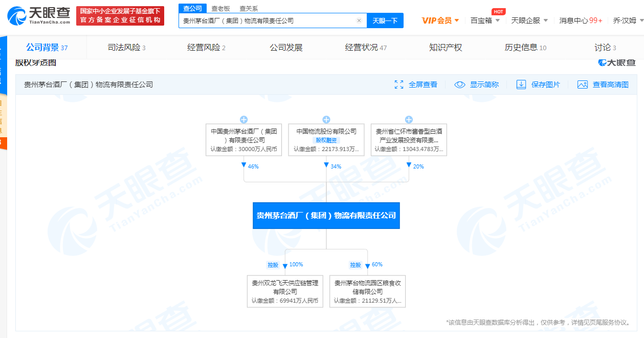Image resolution: width=644 pixels, height=338 pixels.
Task: Expand node above 贵州省仁怀市酱香型白酒
Action: (409, 120)
